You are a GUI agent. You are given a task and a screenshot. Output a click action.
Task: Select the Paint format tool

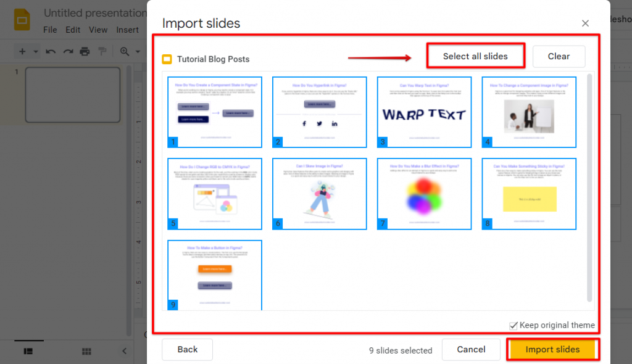pyautogui.click(x=102, y=51)
